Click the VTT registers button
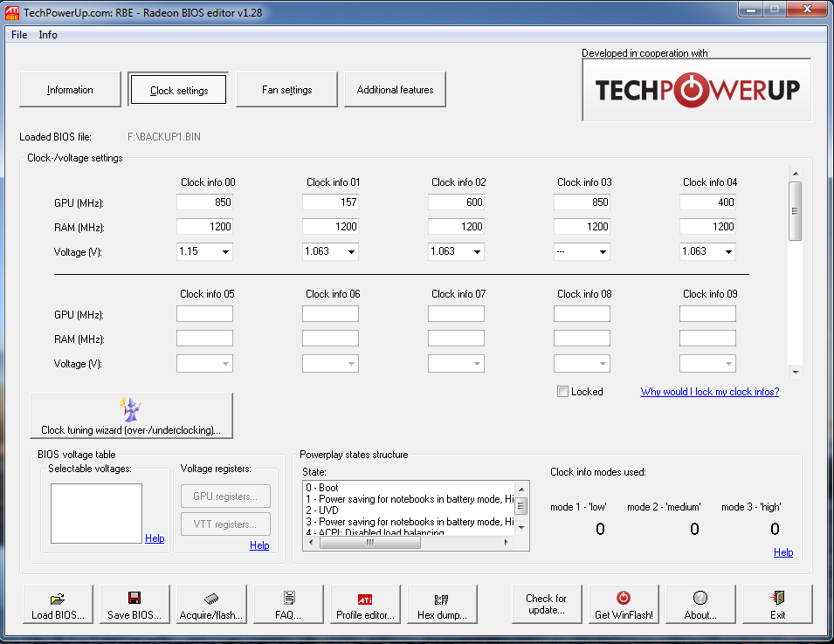This screenshot has height=644, width=834. (225, 524)
